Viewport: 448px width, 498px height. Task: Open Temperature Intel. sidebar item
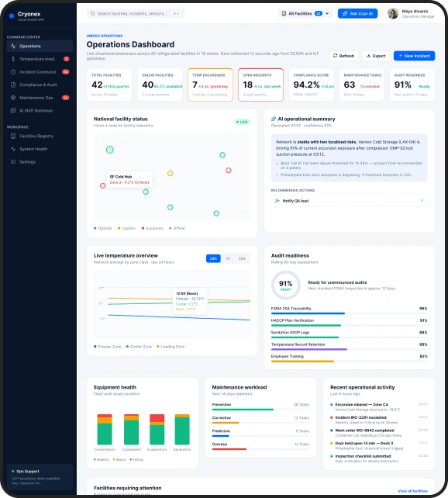coord(40,59)
